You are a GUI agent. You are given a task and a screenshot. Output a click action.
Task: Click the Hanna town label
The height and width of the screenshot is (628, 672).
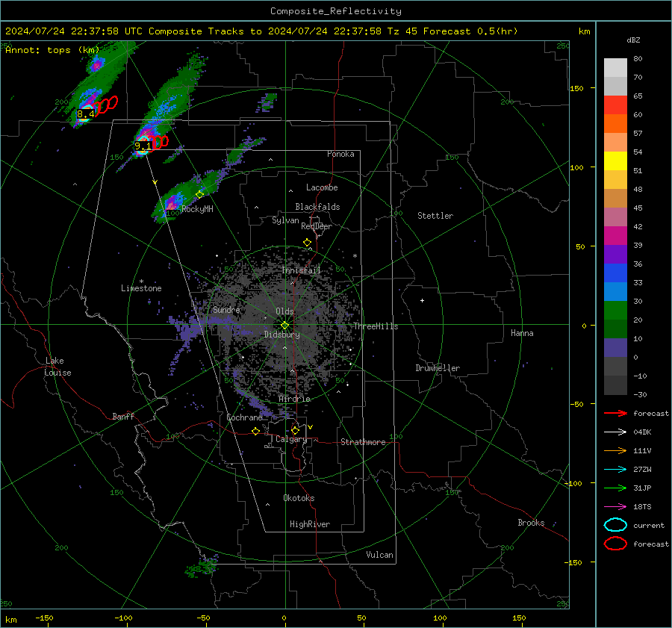pos(522,333)
